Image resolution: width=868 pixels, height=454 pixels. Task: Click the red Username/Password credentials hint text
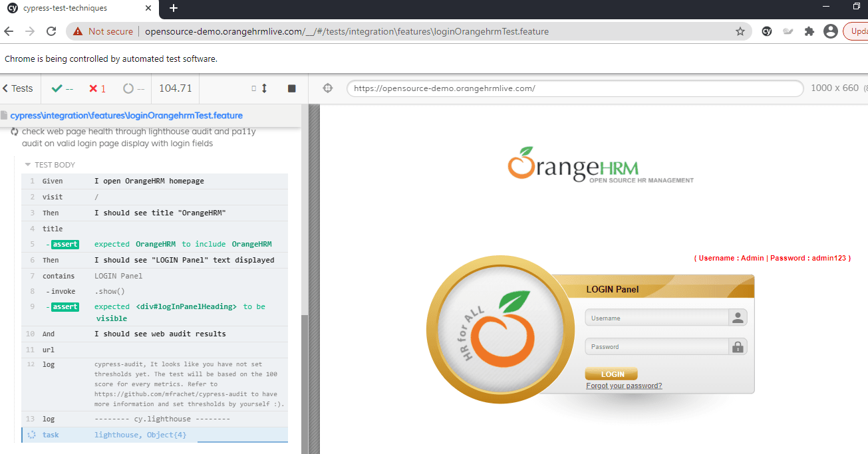click(772, 258)
